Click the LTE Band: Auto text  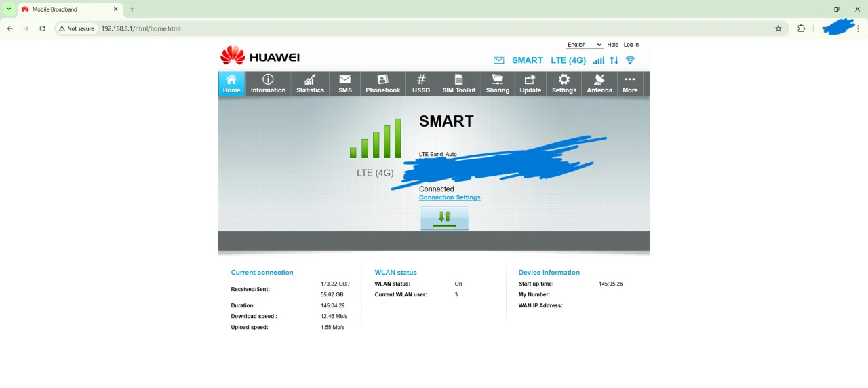438,154
